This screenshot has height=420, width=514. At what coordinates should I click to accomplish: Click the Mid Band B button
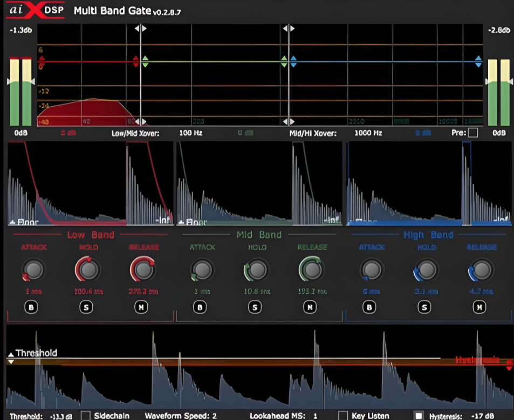coord(200,307)
